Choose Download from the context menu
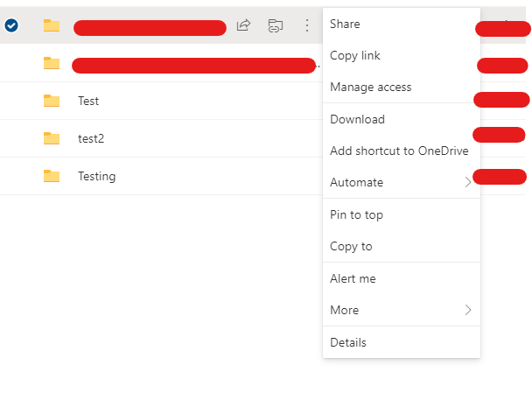This screenshot has width=532, height=393. (x=357, y=120)
